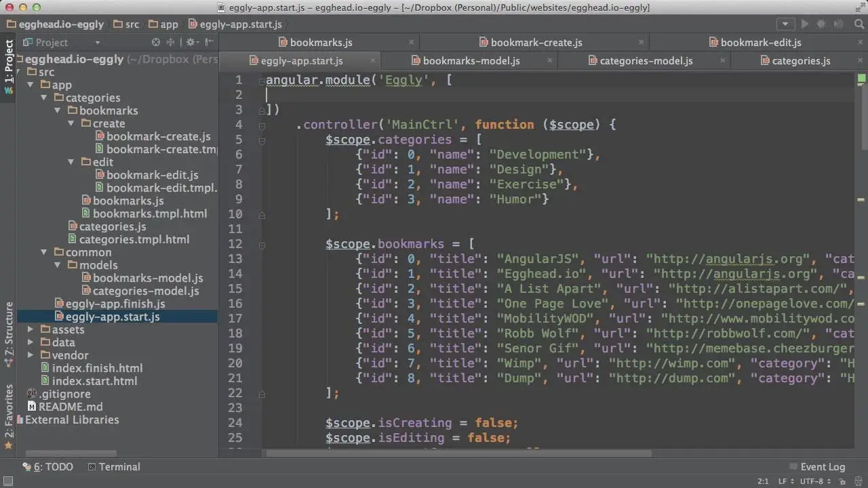Click the inspector hector icon in status bar
The height and width of the screenshot is (488, 868).
[x=857, y=481]
